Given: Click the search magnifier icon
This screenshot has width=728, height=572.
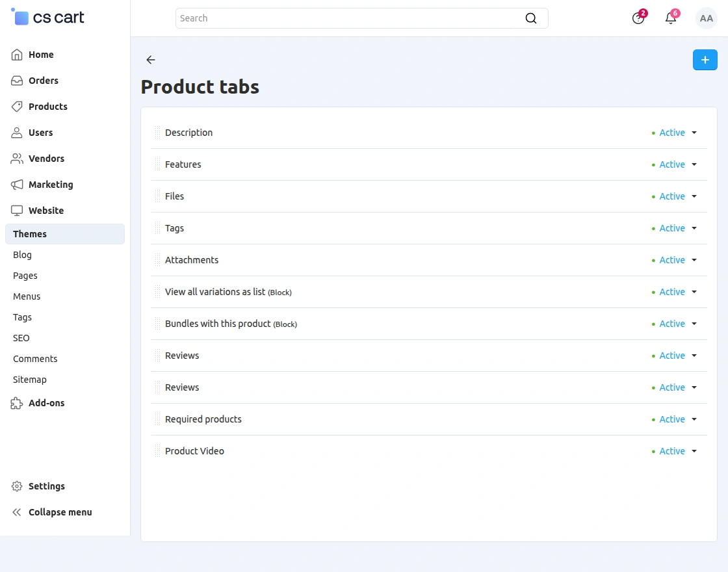Looking at the screenshot, I should [x=530, y=18].
